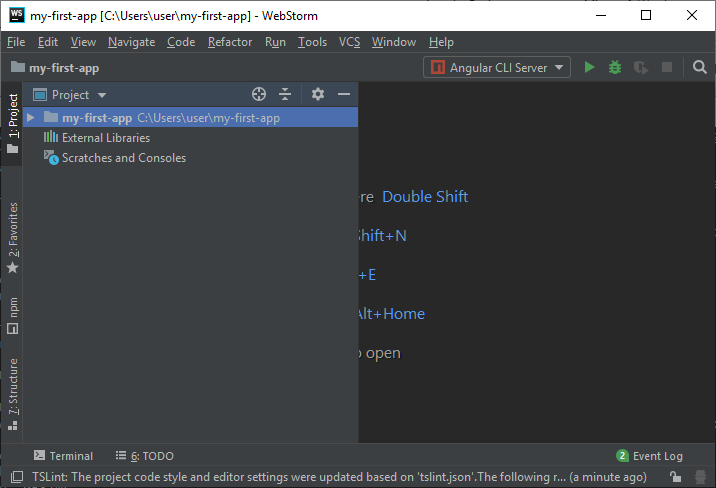The width and height of the screenshot is (716, 488).
Task: Click the Stop square icon
Action: tap(667, 68)
